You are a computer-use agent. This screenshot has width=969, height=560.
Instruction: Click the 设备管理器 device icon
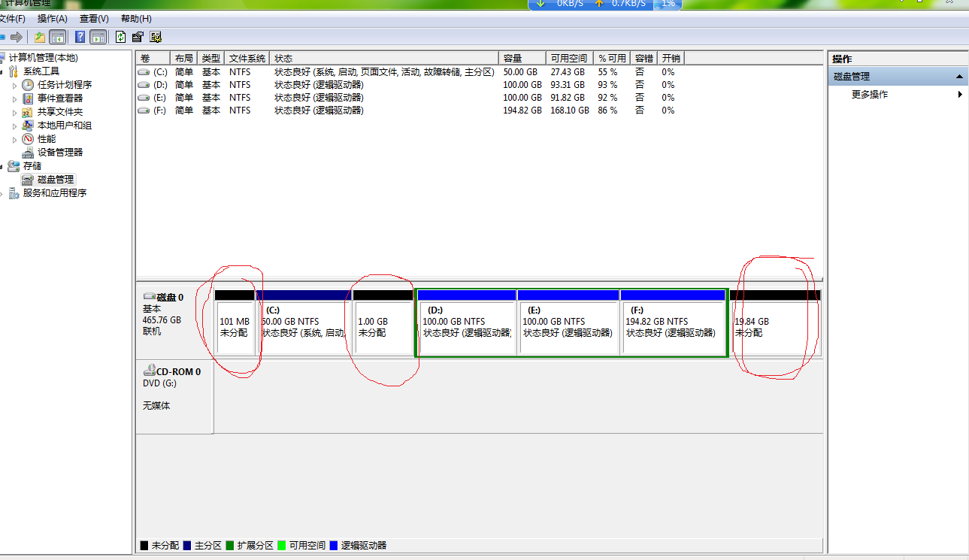coord(28,153)
